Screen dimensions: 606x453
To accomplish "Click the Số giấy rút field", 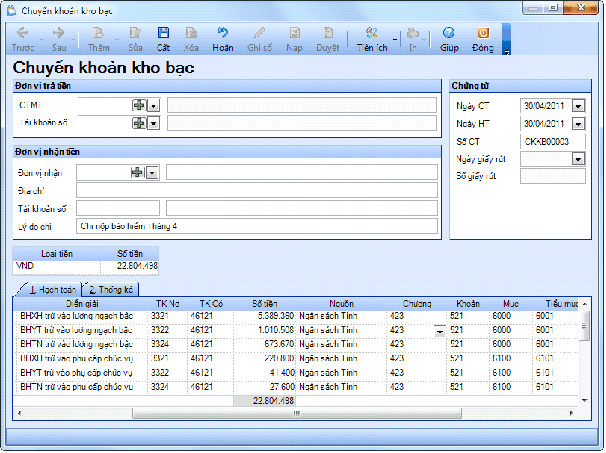I will click(x=553, y=176).
